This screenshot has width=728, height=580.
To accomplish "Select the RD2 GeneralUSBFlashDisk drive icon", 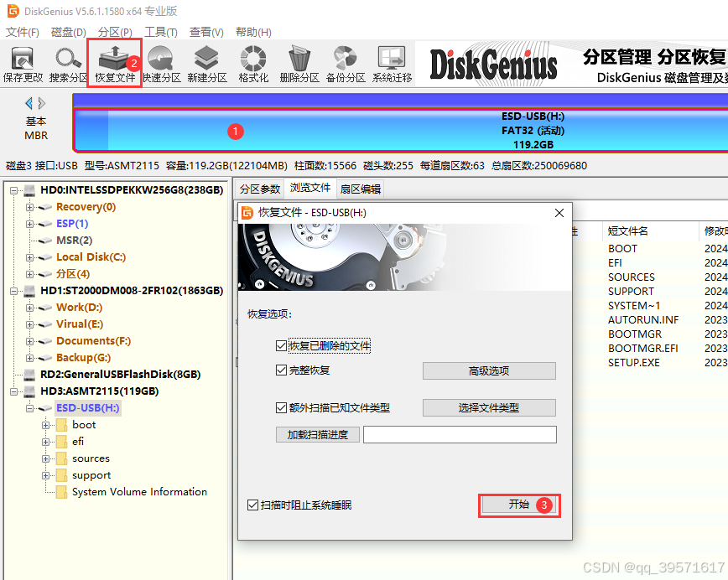I will coord(29,375).
